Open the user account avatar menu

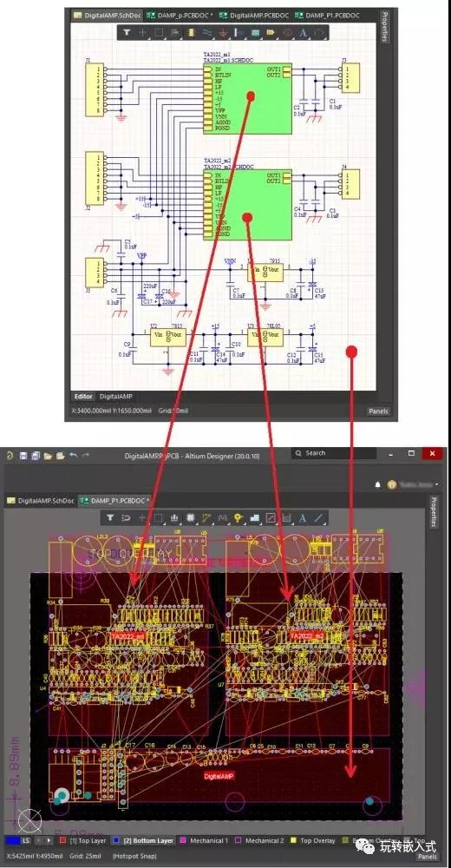(393, 484)
